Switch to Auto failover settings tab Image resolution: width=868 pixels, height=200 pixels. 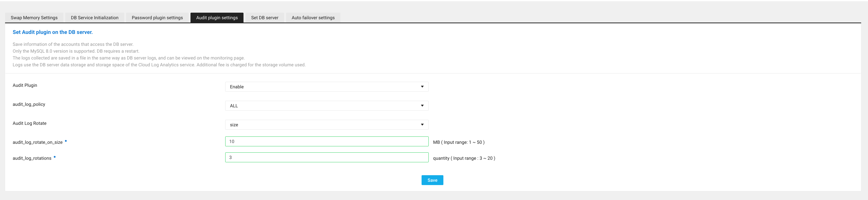[313, 18]
